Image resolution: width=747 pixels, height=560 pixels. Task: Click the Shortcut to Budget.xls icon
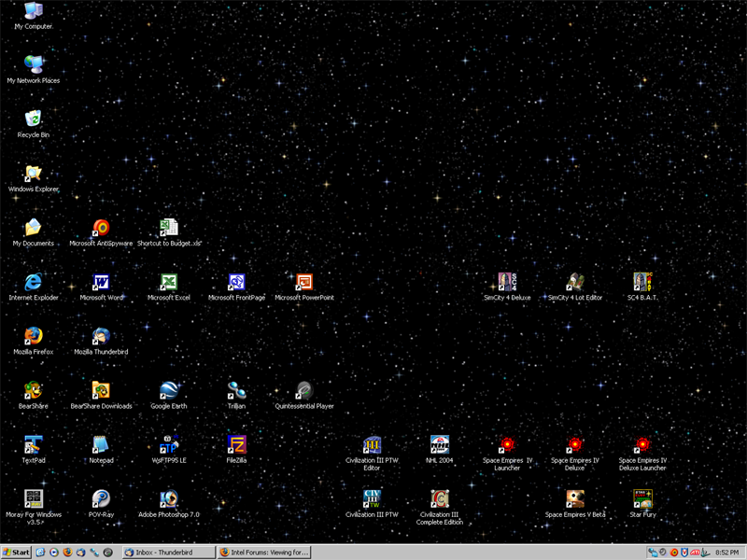coord(169,229)
